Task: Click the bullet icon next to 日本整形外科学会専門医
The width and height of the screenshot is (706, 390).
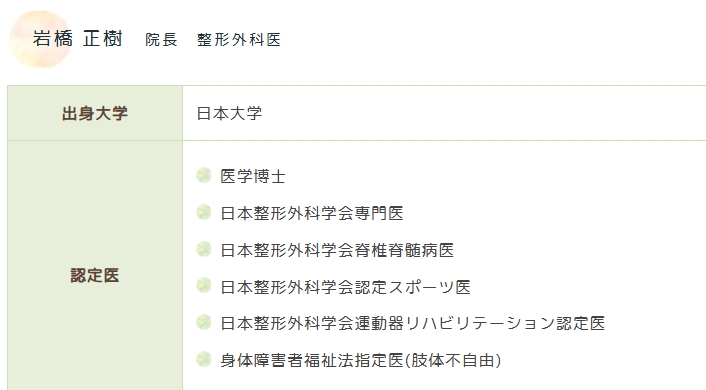Action: click(204, 212)
